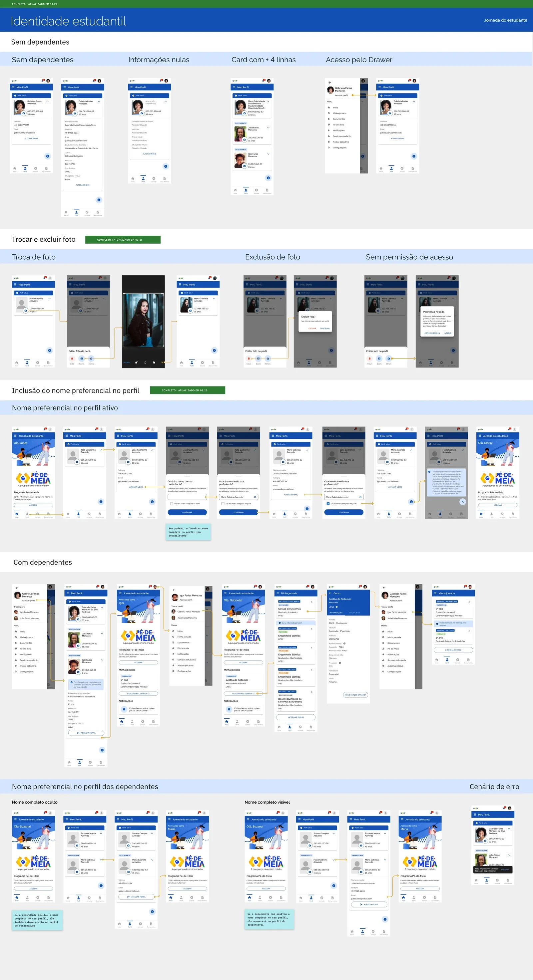
Task: Click CANCELAR in the Excluir foto dialog
Action: [324, 328]
